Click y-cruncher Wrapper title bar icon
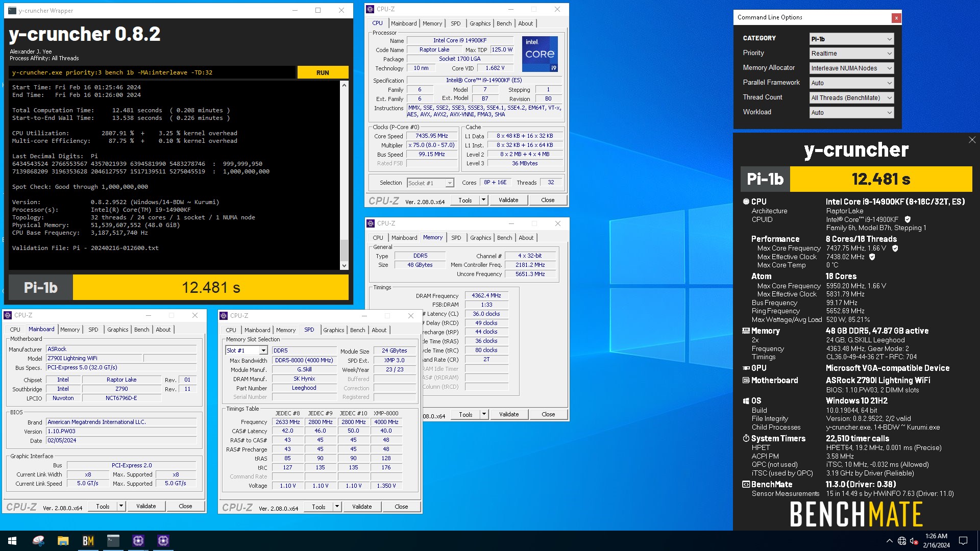980x551 pixels. 12,10
